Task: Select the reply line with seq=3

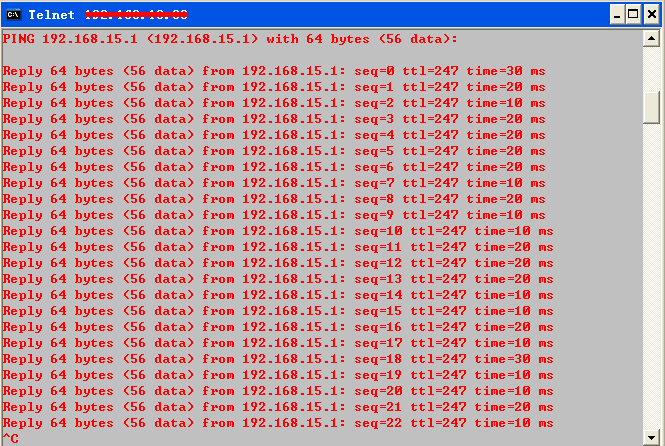Action: click(x=274, y=119)
